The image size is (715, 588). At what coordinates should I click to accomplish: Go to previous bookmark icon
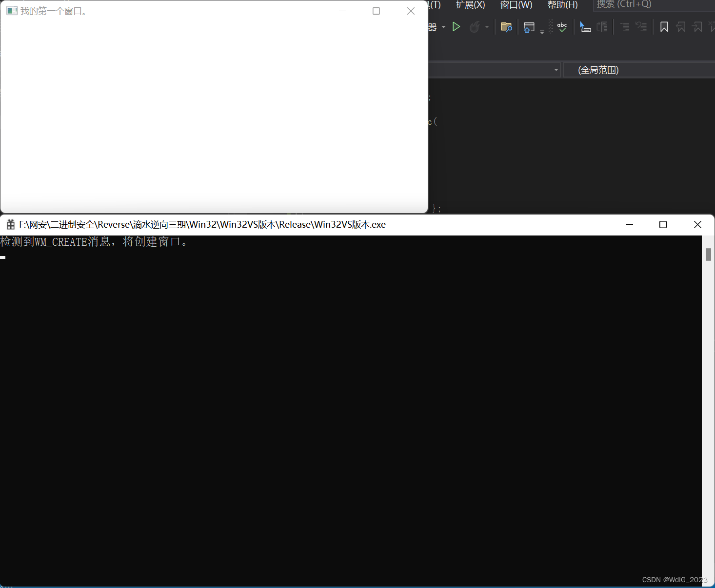coord(681,27)
